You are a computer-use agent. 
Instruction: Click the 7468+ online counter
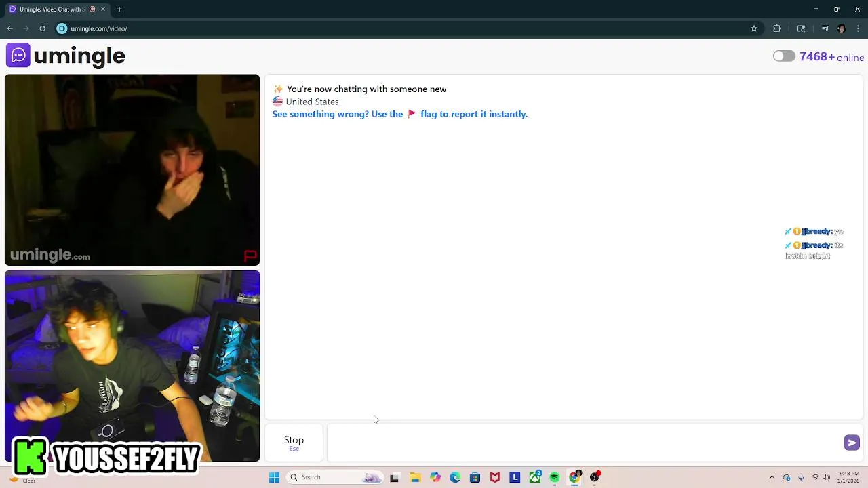831,57
